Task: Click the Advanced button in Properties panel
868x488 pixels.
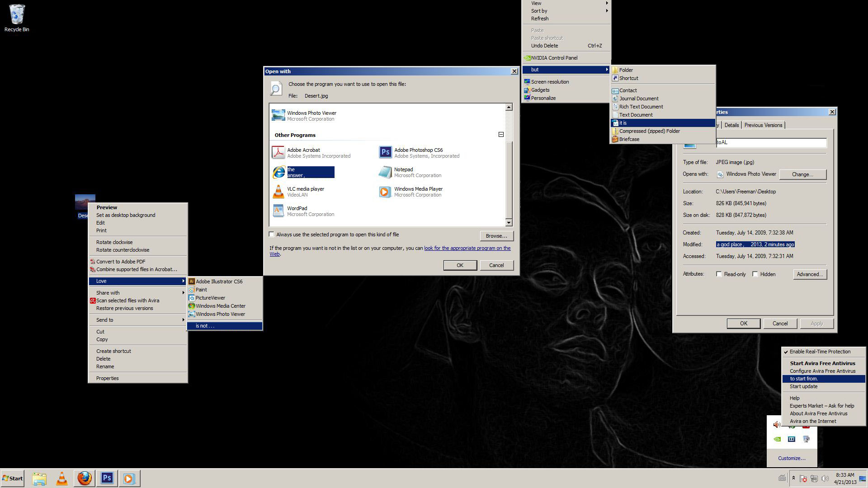Action: pyautogui.click(x=810, y=273)
